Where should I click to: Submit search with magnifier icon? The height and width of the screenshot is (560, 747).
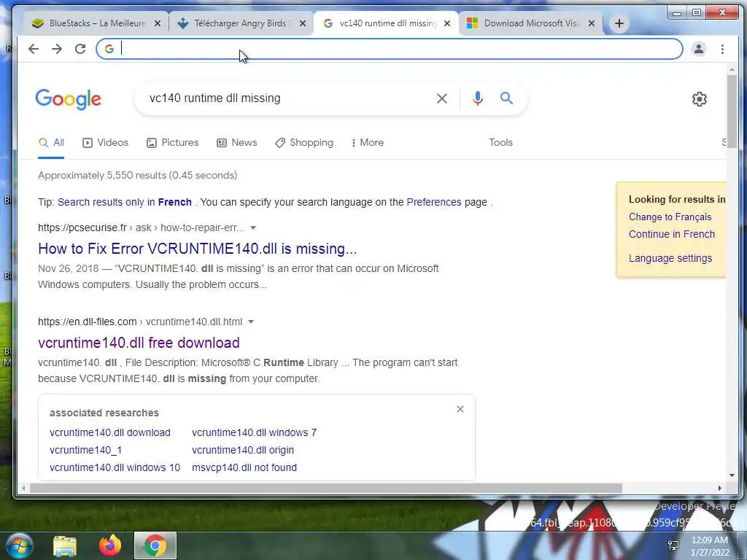coord(506,98)
